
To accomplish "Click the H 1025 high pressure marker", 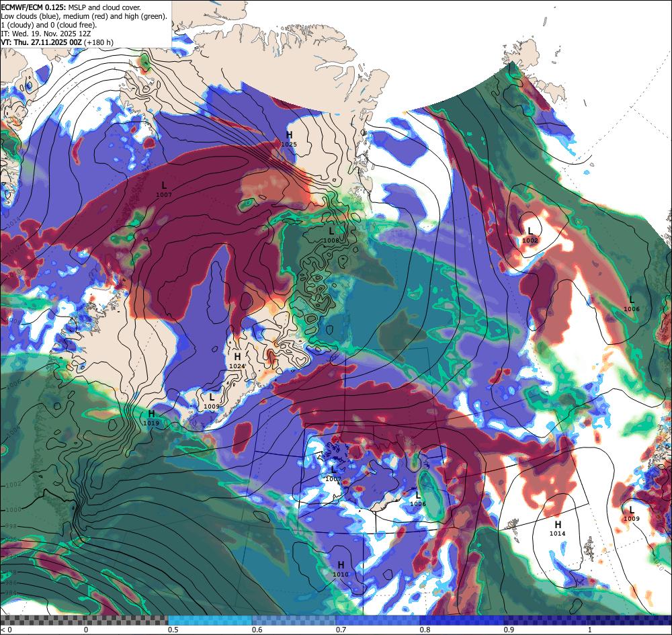I will pos(289,139).
